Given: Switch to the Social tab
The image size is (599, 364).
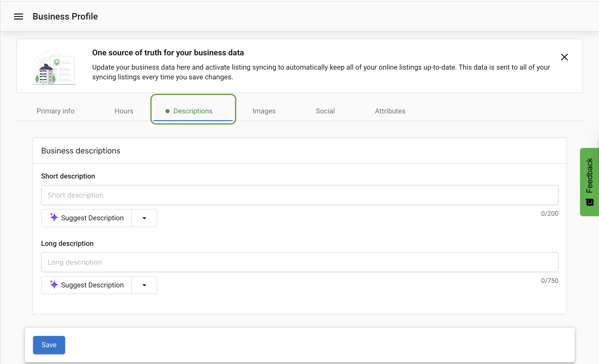Looking at the screenshot, I should point(325,111).
